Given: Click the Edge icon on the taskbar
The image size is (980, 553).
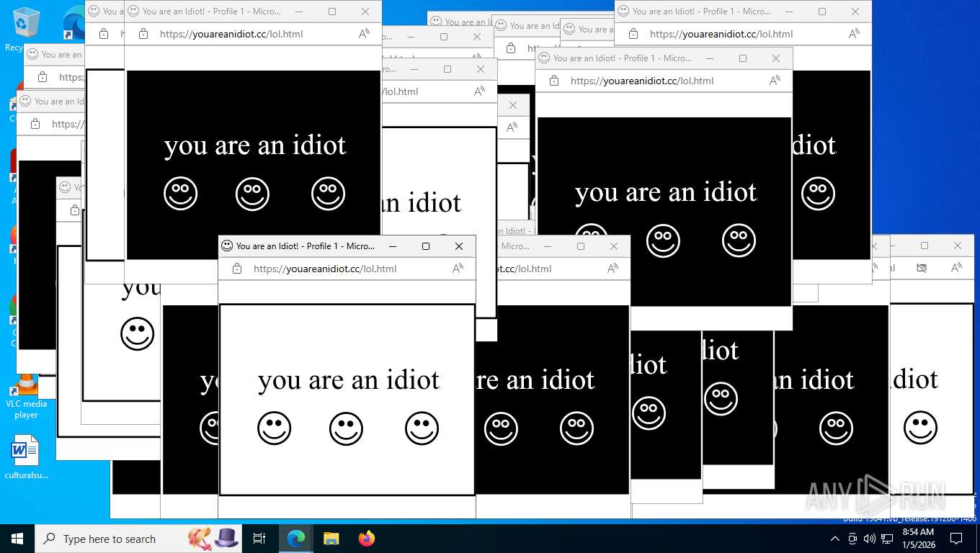Looking at the screenshot, I should tap(295, 539).
